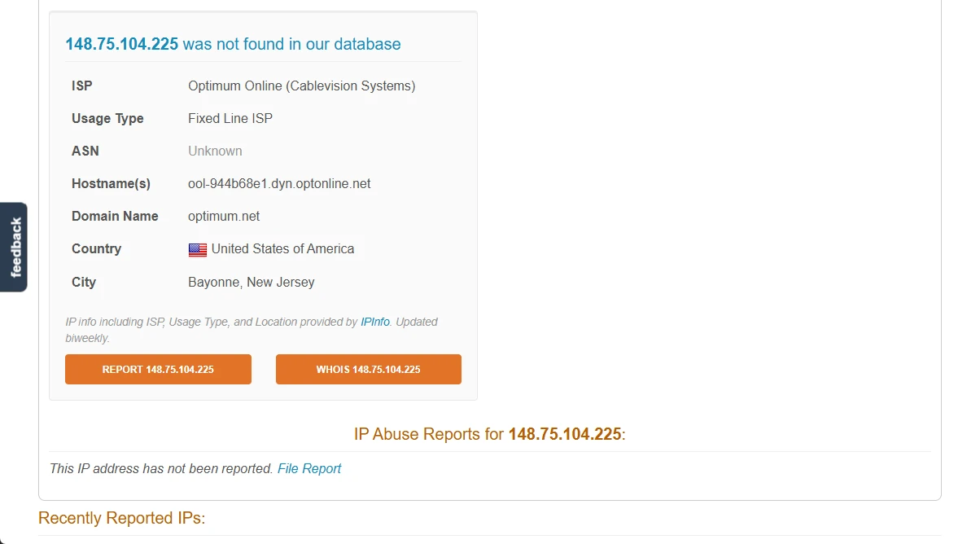Select the ool-944b68e1.dyn.optonline.net hostname text
Screen dimensions: 980x544
tap(279, 183)
